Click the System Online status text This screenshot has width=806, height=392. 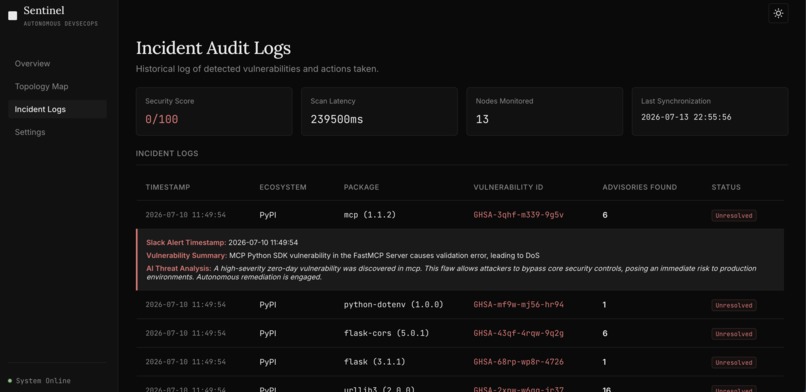point(43,381)
